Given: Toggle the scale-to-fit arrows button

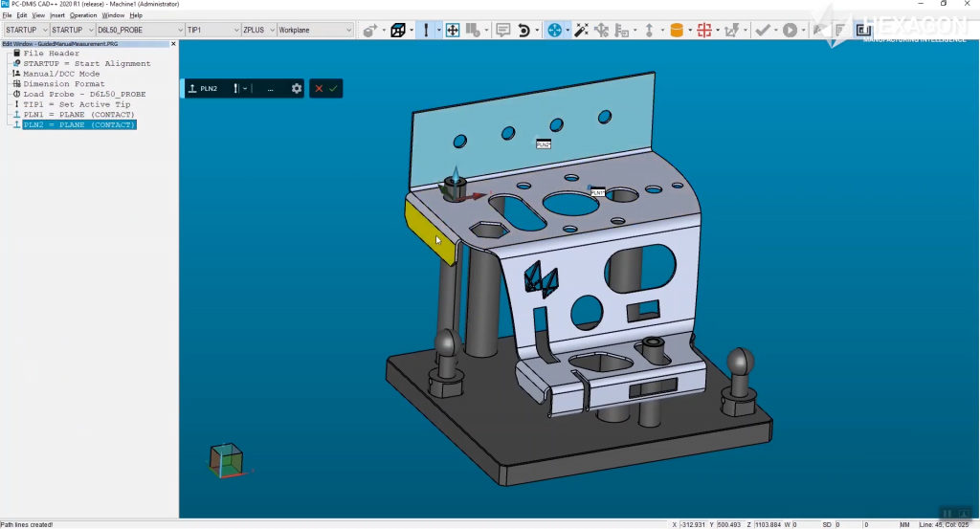Looking at the screenshot, I should click(x=452, y=31).
